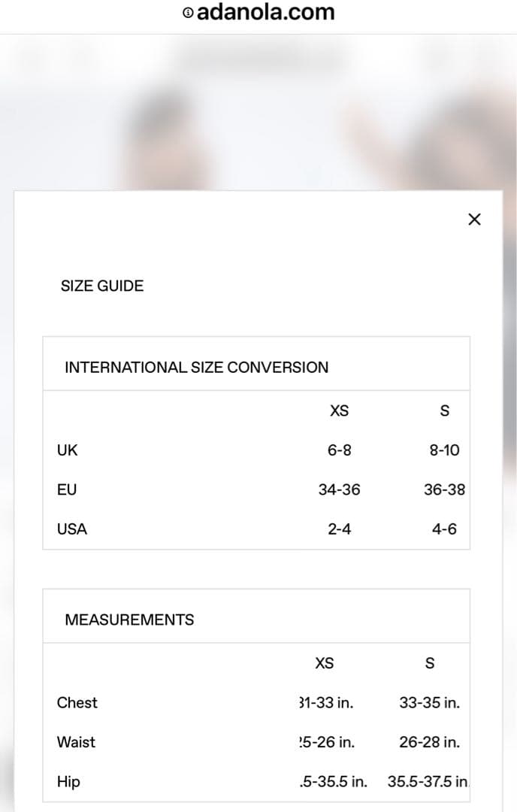
Task: Select the XS column in size conversion
Action: point(340,411)
